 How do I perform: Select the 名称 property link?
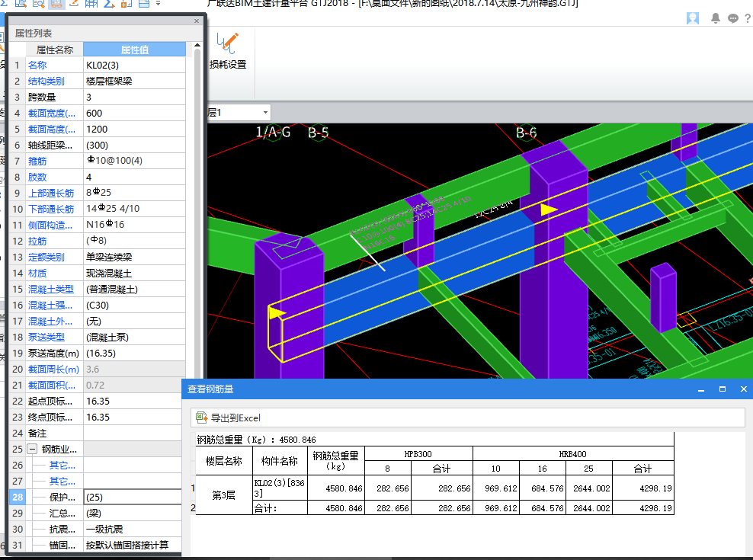tap(37, 66)
